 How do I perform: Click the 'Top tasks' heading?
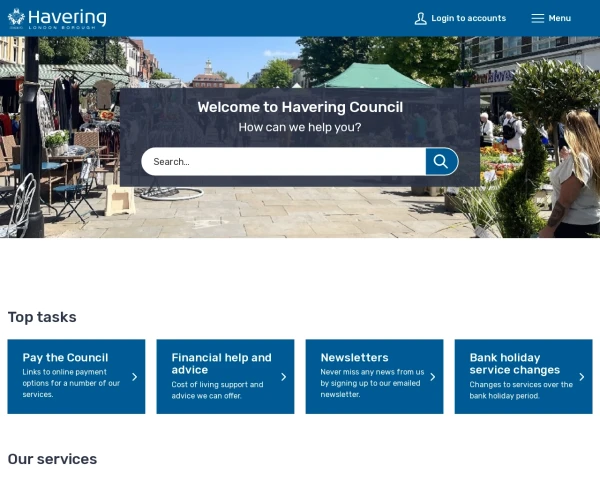coord(42,317)
